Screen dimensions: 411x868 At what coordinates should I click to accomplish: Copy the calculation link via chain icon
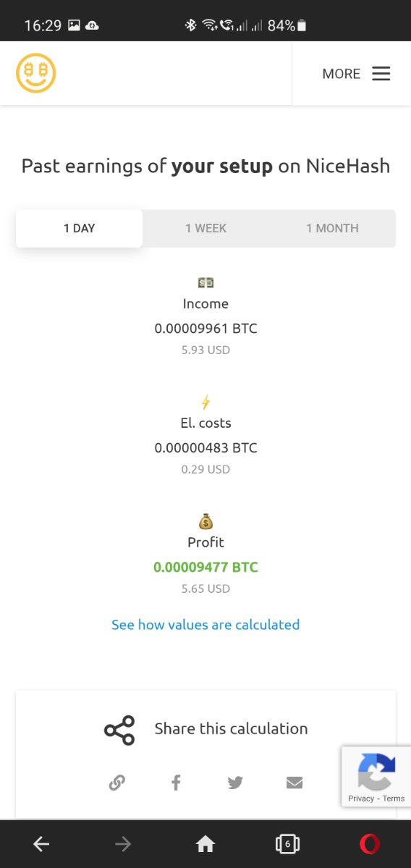pos(116,782)
